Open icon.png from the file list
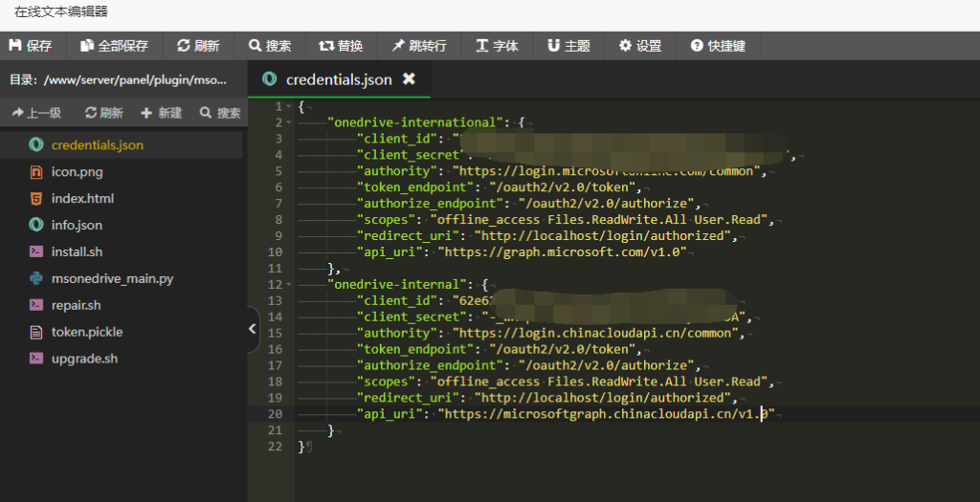 click(x=77, y=172)
